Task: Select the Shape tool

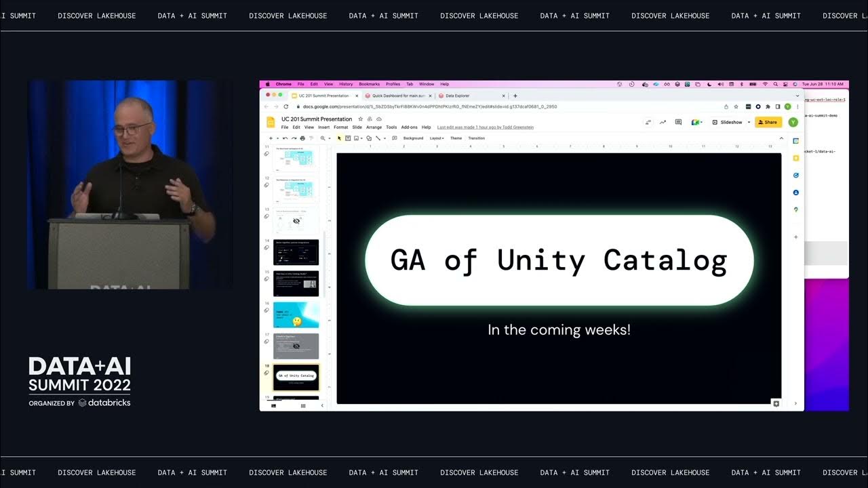Action: 369,138
